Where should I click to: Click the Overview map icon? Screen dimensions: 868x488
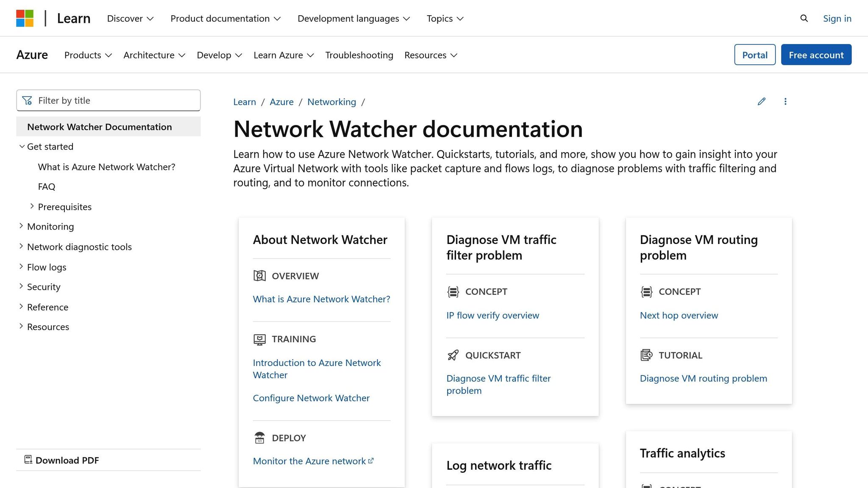(x=259, y=276)
